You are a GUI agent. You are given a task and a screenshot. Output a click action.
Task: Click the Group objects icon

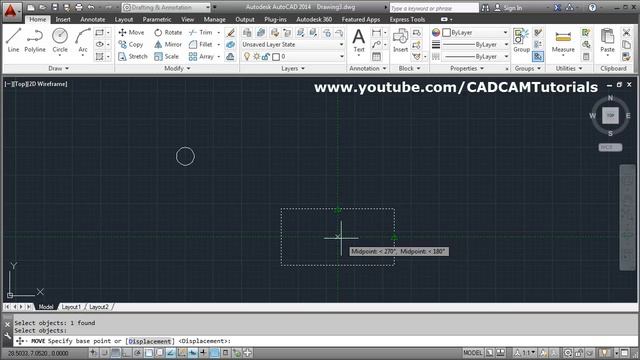click(x=521, y=40)
